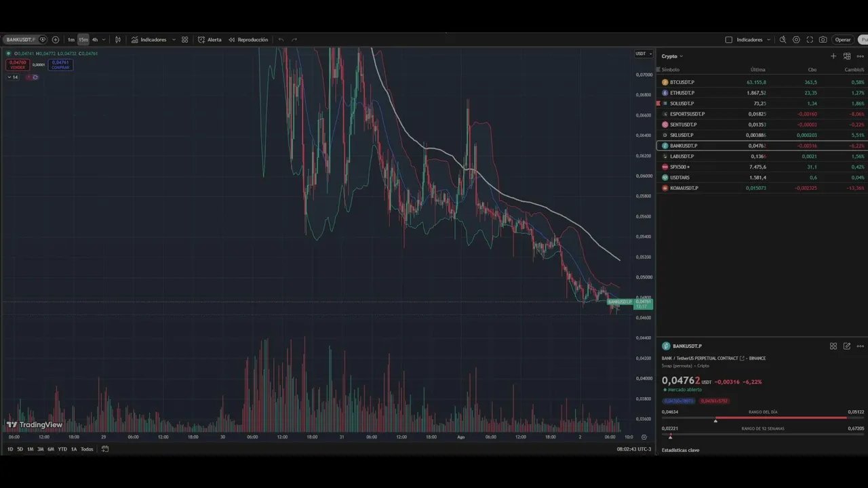
Task: Select KOMAUSDT.P in the watchlist
Action: (762, 188)
